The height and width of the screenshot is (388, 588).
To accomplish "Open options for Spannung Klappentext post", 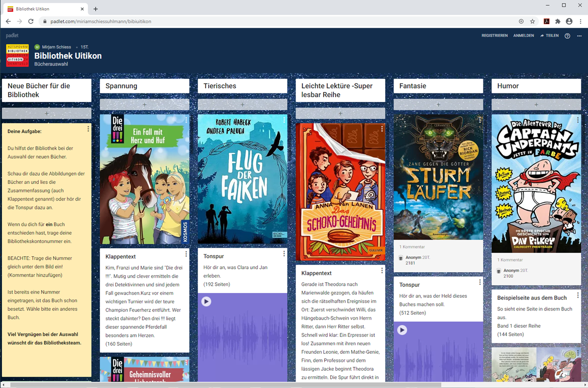I will (186, 254).
